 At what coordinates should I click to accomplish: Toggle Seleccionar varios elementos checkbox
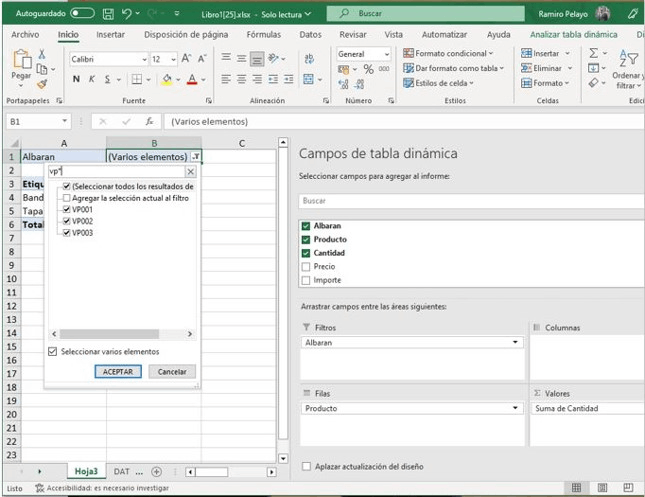53,352
